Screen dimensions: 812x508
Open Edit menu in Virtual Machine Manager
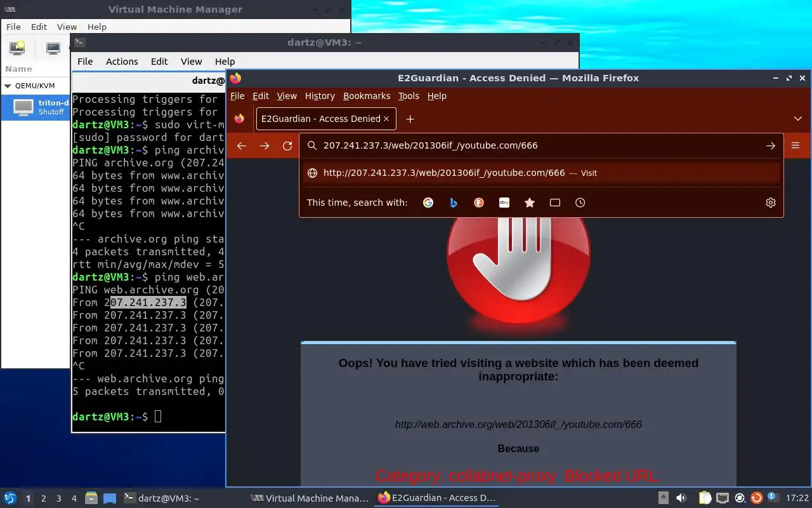(39, 27)
